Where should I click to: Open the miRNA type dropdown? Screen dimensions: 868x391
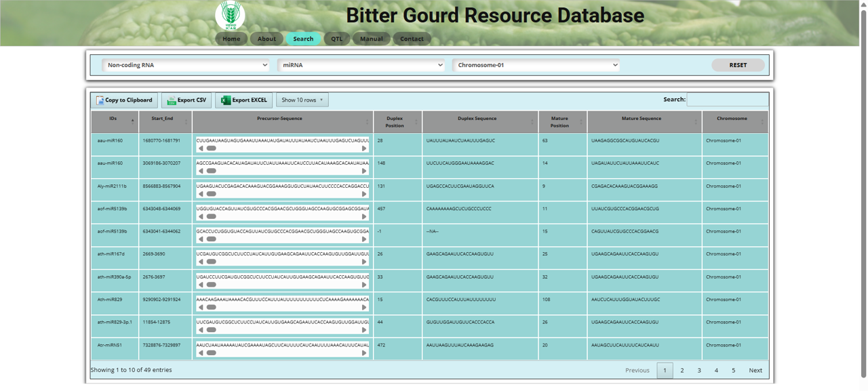pyautogui.click(x=361, y=65)
